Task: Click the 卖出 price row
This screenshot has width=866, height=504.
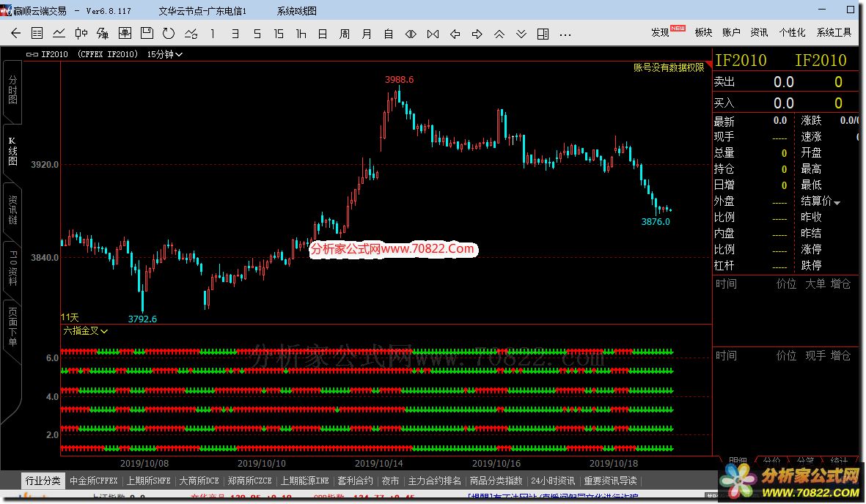Action: (786, 82)
